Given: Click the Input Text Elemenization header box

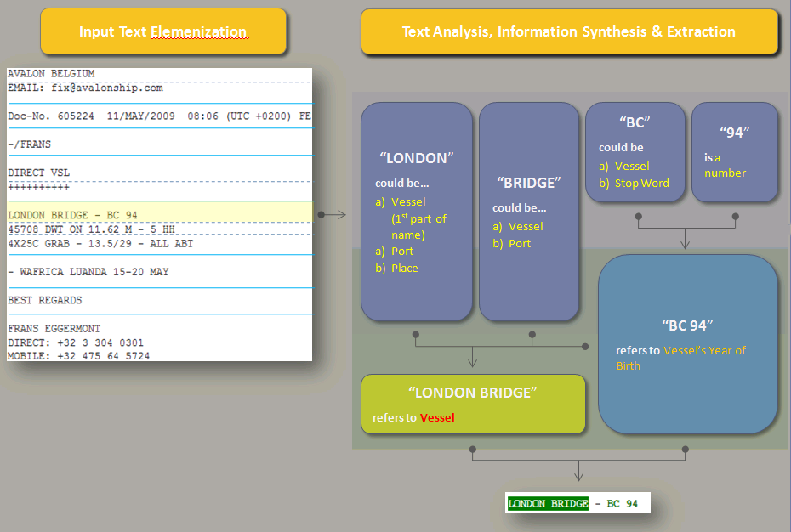Looking at the screenshot, I should [163, 31].
